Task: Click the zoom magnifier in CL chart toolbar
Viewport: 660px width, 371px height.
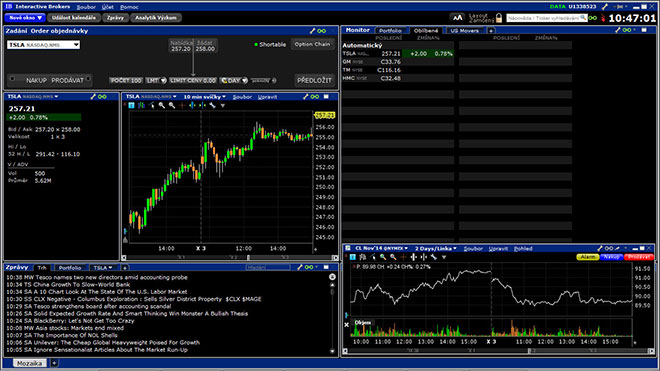Action: pos(383,257)
